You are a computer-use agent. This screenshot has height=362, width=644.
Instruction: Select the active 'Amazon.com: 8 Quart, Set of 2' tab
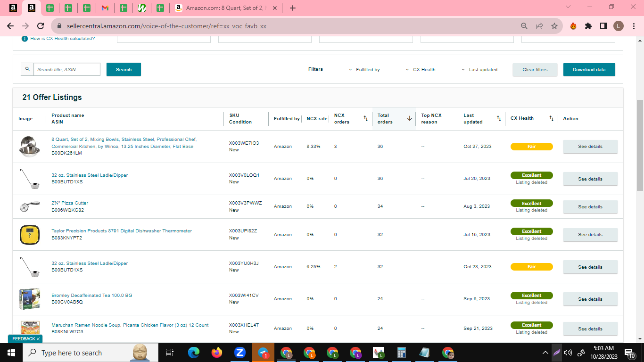[226, 8]
